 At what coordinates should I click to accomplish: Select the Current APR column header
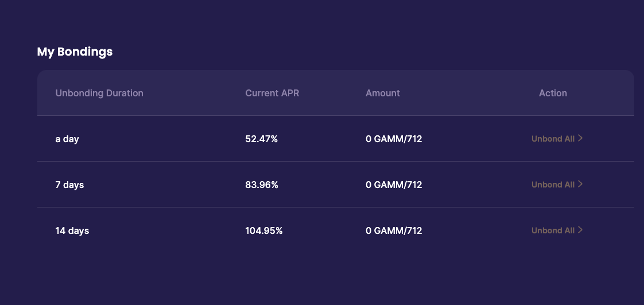point(272,93)
